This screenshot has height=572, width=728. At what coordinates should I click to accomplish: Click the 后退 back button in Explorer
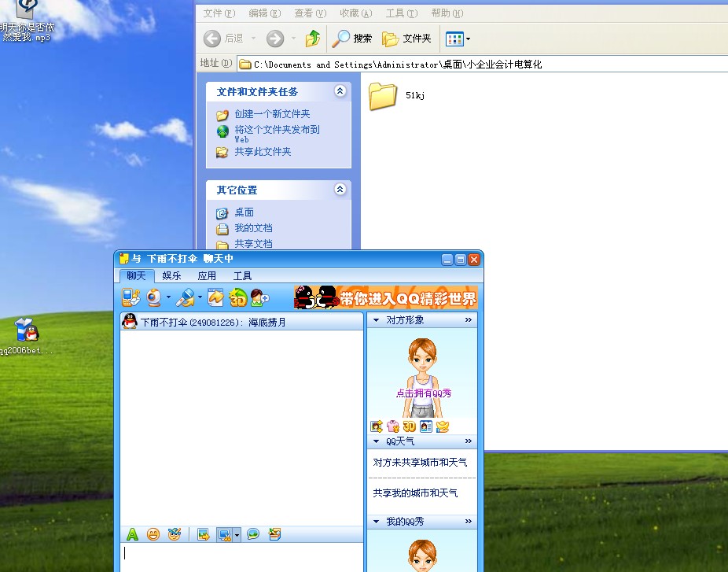click(x=224, y=38)
